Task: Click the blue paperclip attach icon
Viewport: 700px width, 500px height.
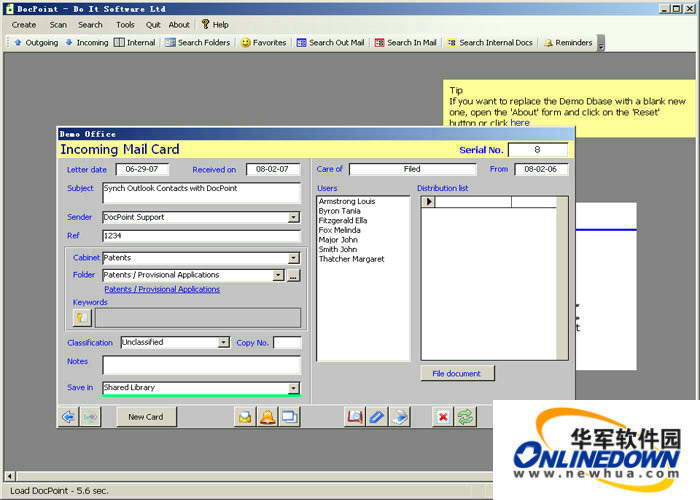Action: [377, 417]
